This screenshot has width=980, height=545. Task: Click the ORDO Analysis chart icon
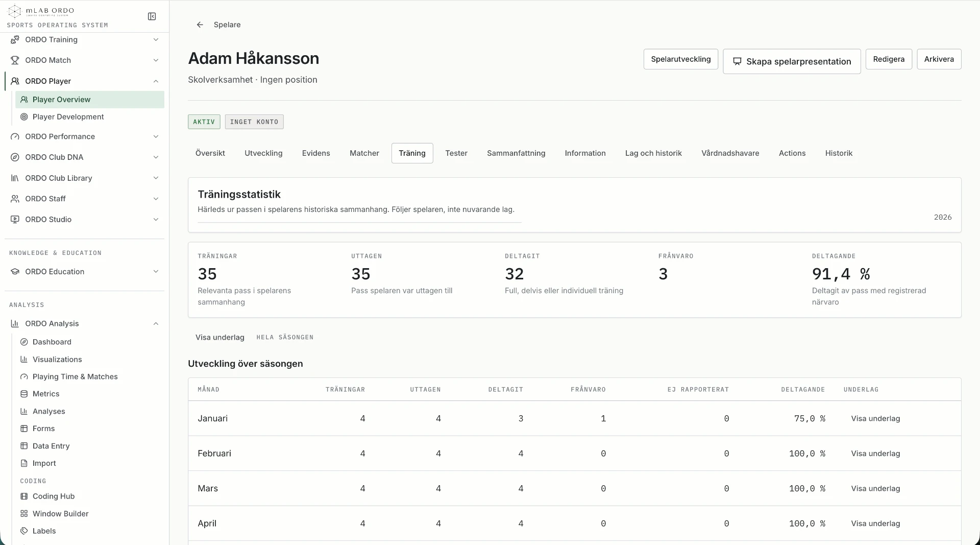click(x=15, y=324)
